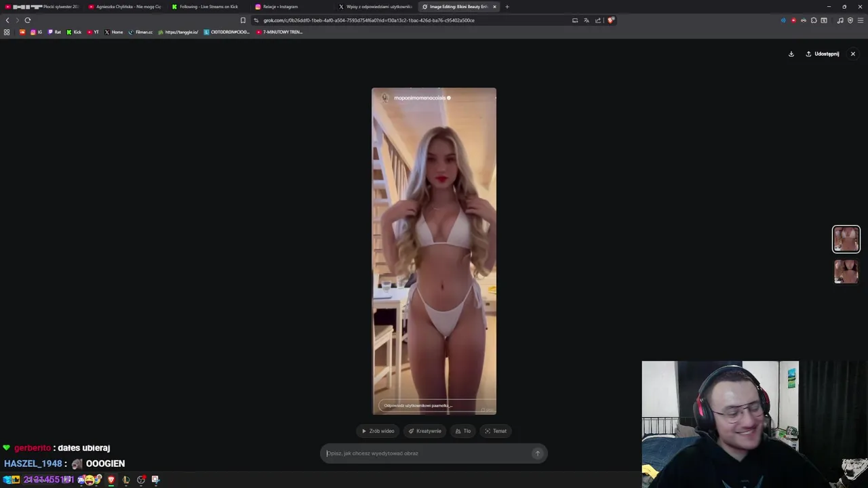Click the League of Legends taskbar icon
868x488 pixels.
point(126,480)
